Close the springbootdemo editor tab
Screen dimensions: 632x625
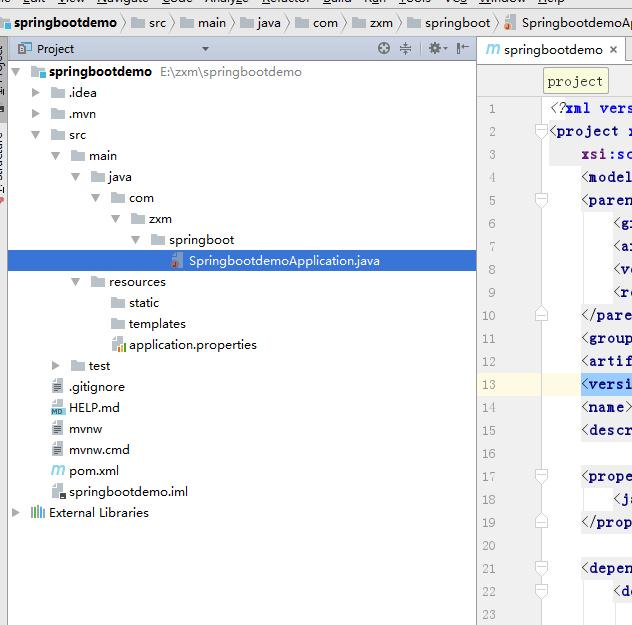[x=613, y=50]
